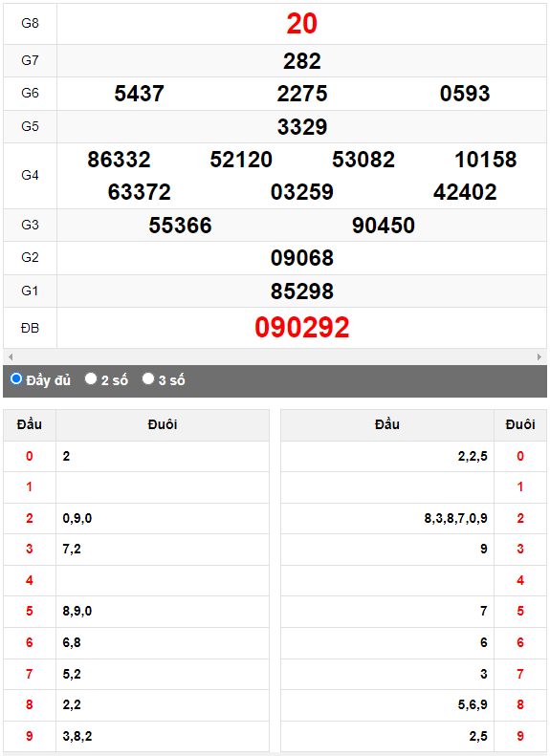The height and width of the screenshot is (756, 550).
Task: Click the "Đầu" header in right table
Action: pyautogui.click(x=387, y=424)
